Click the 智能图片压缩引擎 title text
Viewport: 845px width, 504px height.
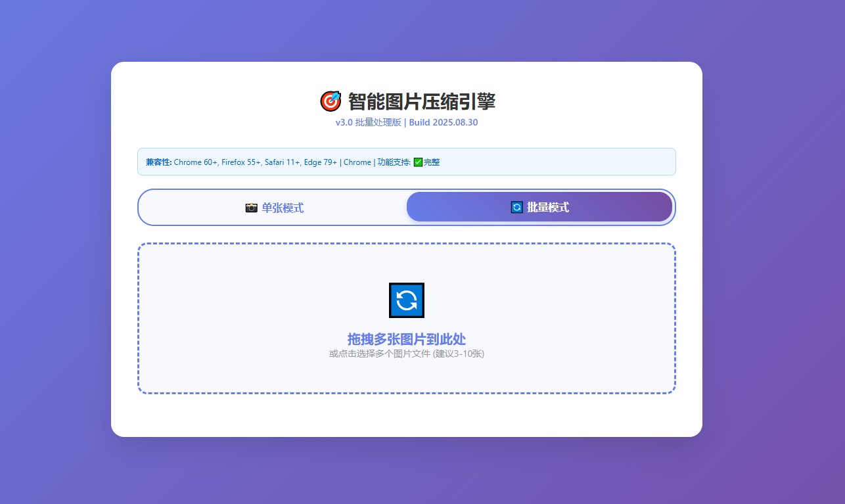[x=421, y=101]
